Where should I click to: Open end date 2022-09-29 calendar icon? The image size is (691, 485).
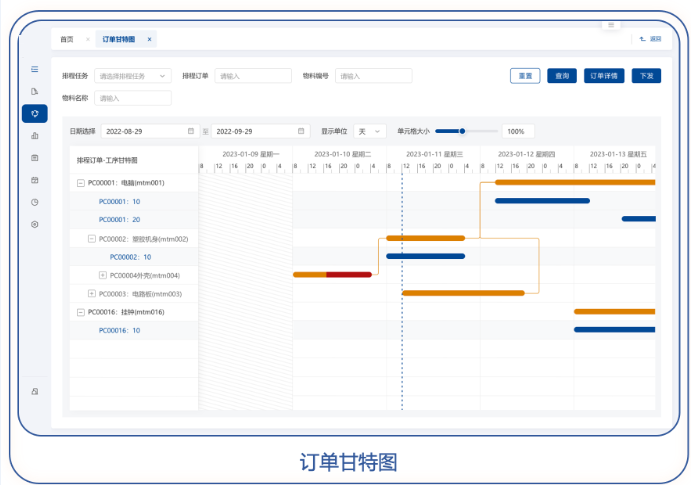pos(302,131)
